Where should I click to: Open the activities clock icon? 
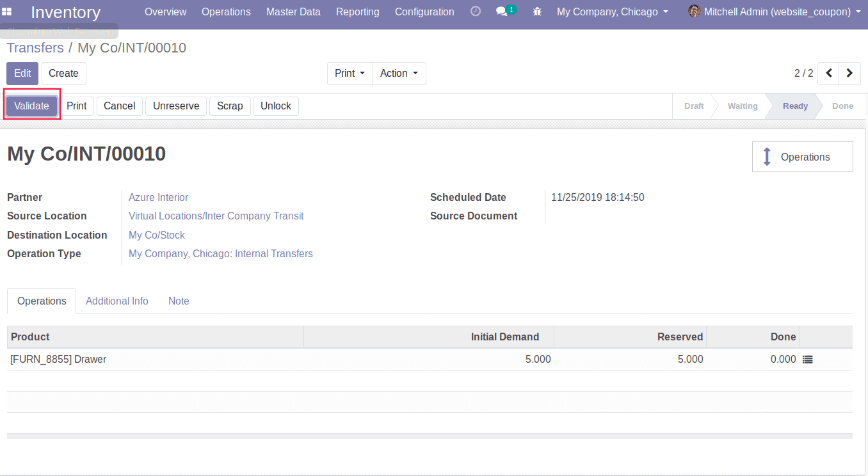click(x=476, y=12)
